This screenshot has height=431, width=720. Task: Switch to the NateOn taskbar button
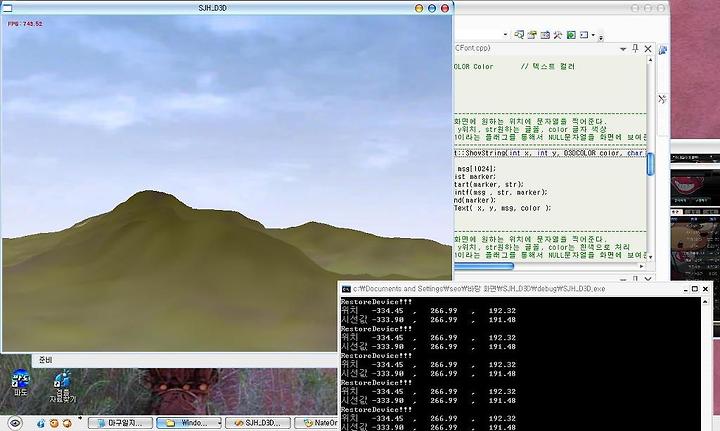tap(316, 423)
